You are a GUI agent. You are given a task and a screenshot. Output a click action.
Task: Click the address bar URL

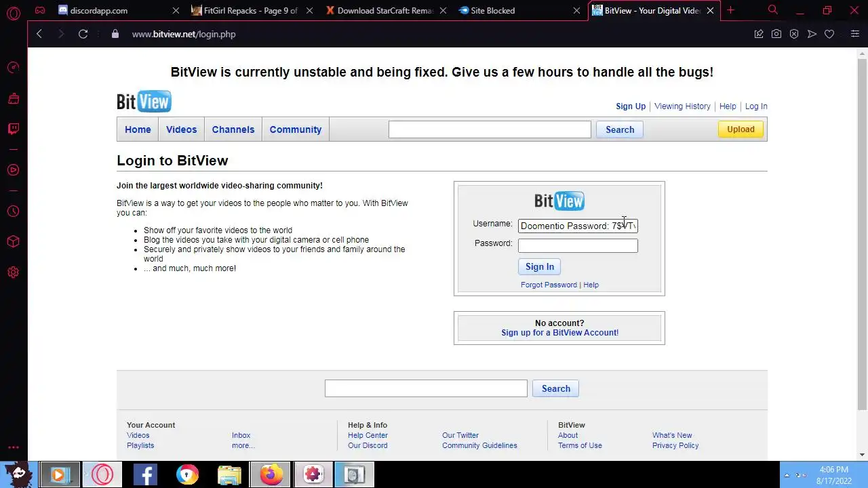[x=183, y=34]
